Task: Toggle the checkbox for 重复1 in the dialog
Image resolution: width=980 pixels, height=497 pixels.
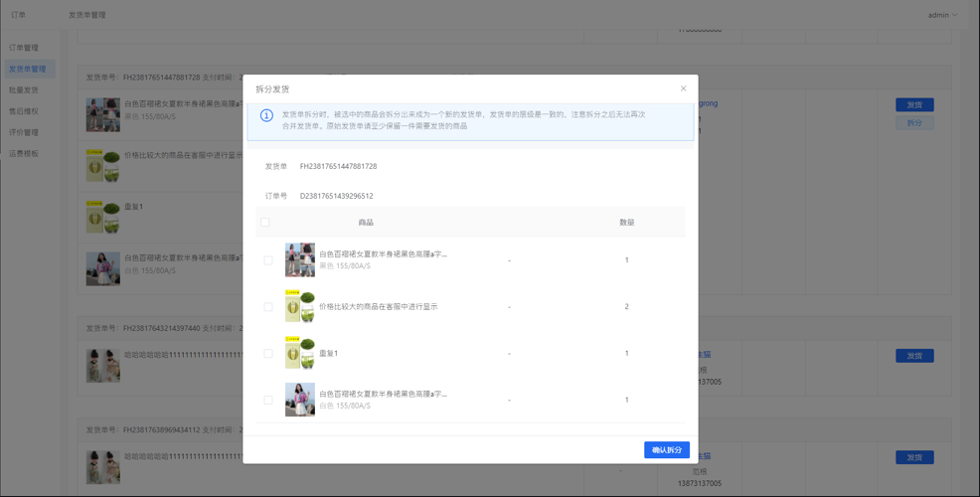Action: click(x=268, y=353)
